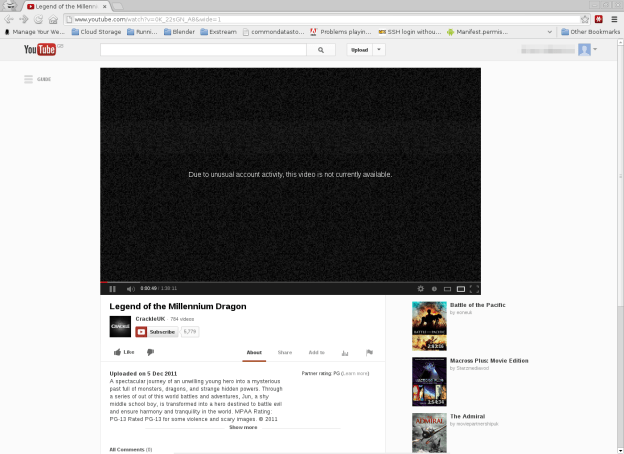
Task: Select the Share tab
Action: (285, 353)
